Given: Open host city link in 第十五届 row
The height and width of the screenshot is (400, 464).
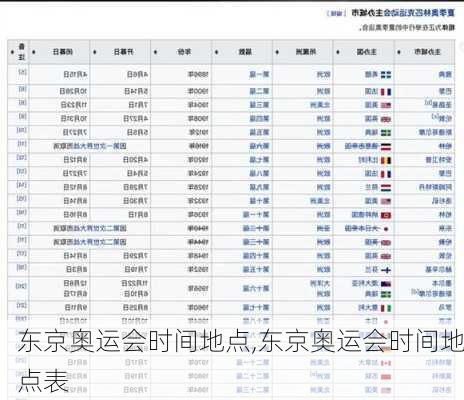Looking at the screenshot, I should tap(439, 270).
